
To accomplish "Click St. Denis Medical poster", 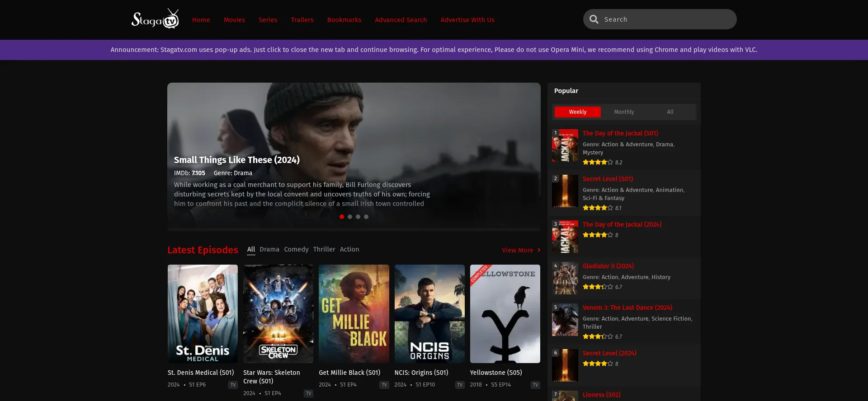I will pyautogui.click(x=203, y=314).
